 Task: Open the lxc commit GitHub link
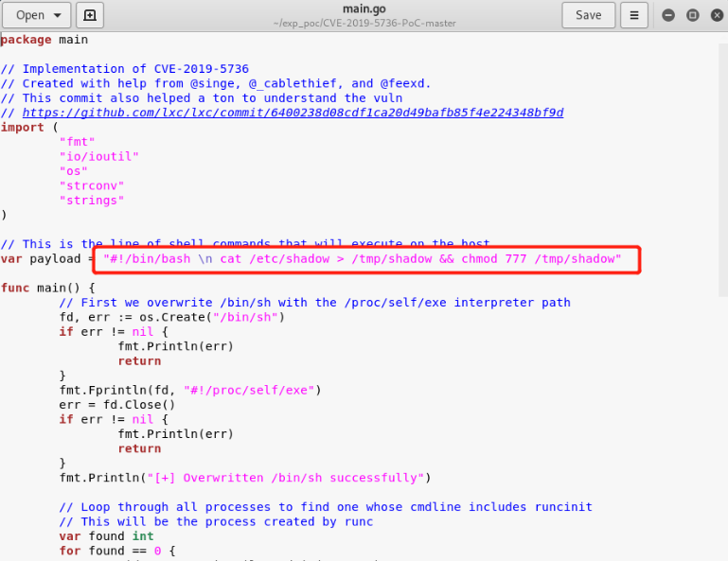tap(293, 113)
